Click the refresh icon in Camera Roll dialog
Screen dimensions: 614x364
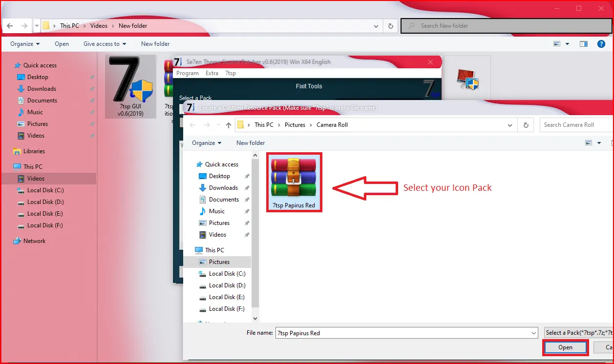point(526,125)
